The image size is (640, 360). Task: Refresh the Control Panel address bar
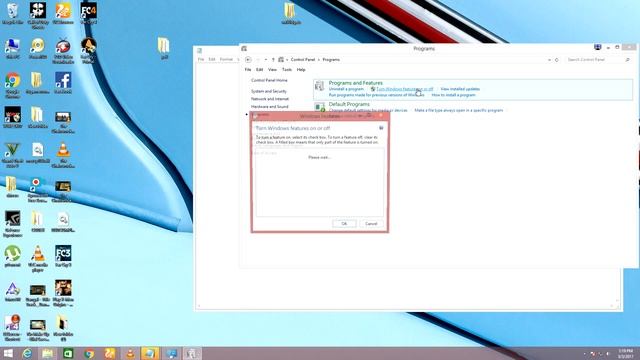pos(556,60)
